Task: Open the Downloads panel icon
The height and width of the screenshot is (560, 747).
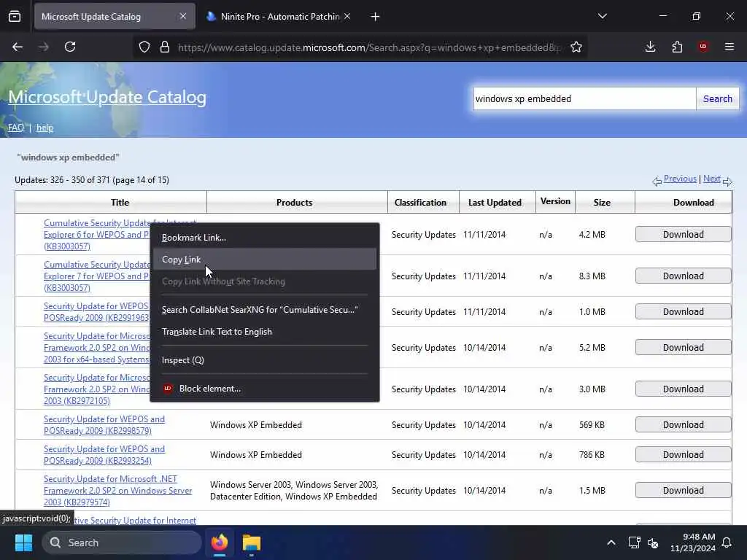Action: point(650,47)
